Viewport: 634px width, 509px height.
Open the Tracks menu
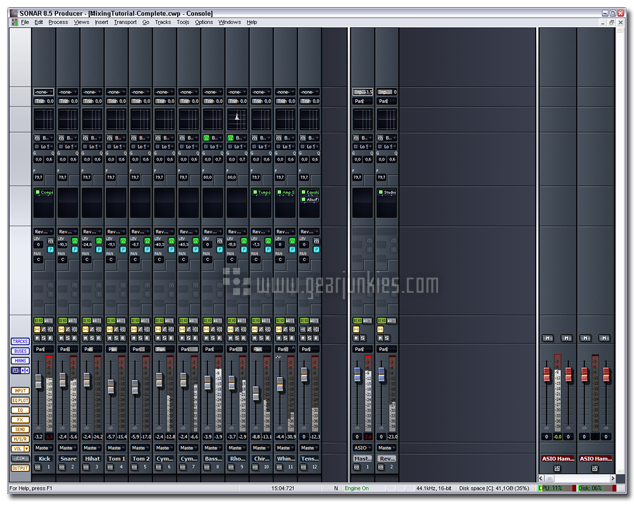[163, 22]
